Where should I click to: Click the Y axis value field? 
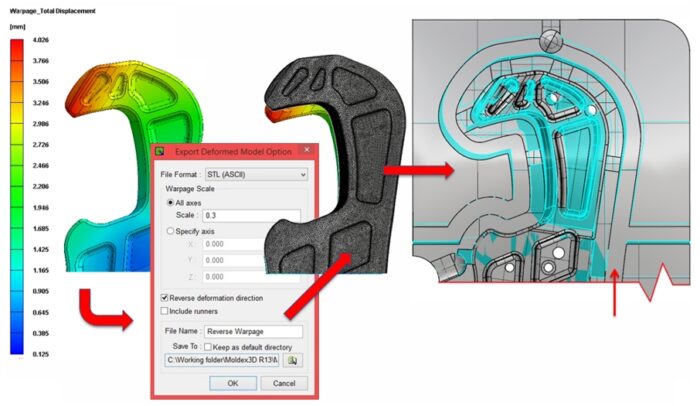tap(250, 259)
